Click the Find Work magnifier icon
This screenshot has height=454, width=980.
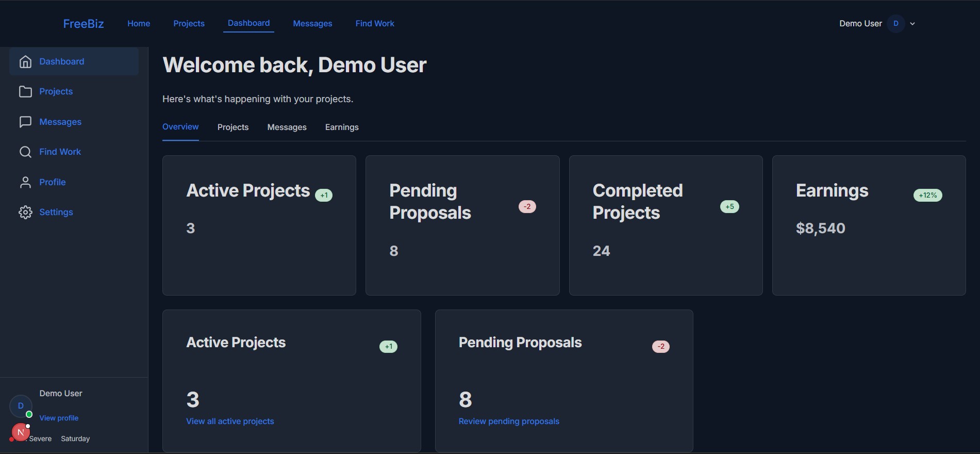[x=25, y=152]
